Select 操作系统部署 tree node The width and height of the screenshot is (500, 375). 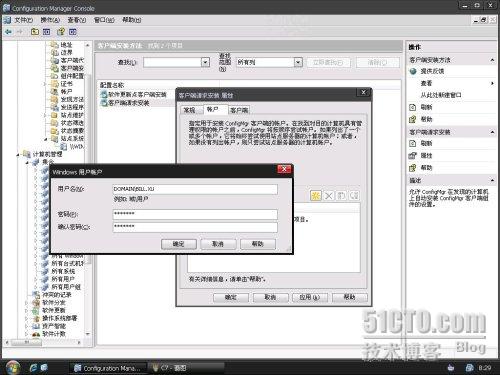(59, 318)
